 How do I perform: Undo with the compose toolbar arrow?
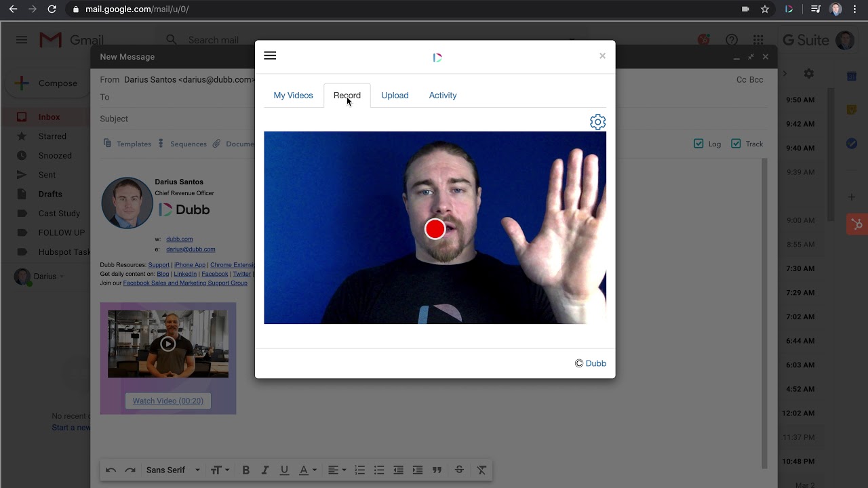111,470
